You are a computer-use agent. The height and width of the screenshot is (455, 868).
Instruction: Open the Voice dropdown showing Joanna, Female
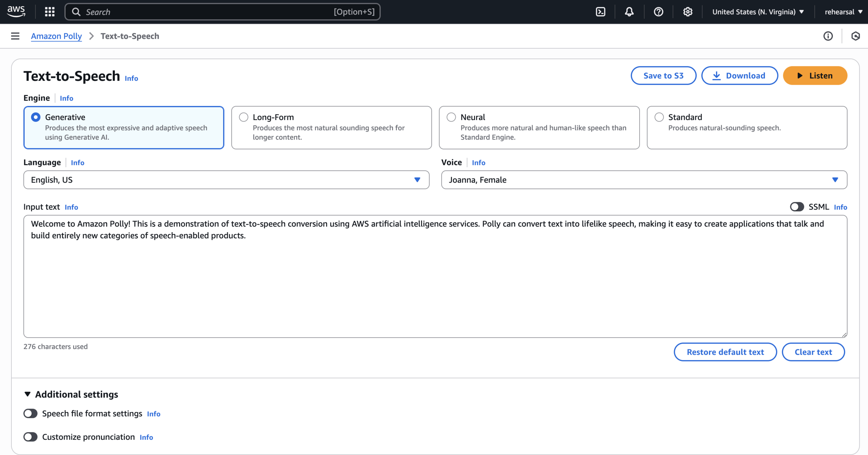(x=644, y=180)
